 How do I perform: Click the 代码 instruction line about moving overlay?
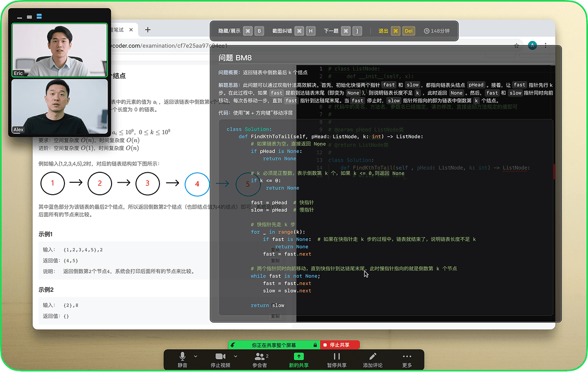(x=255, y=113)
